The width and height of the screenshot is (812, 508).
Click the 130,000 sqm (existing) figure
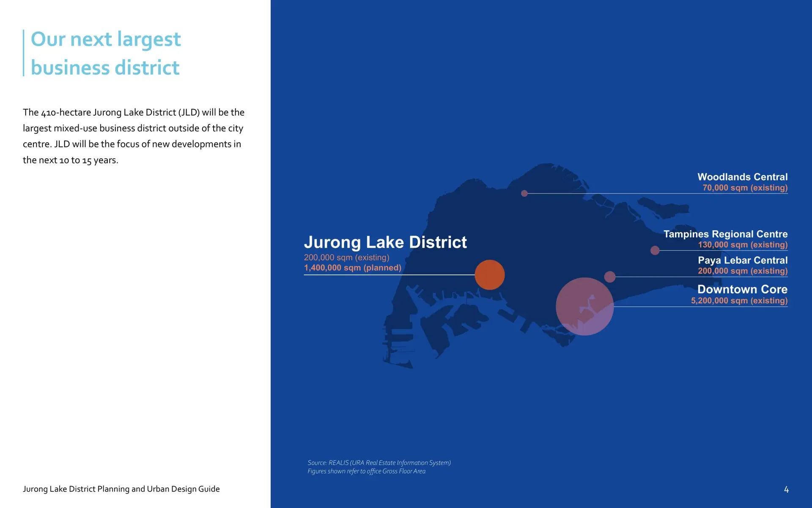pos(742,245)
